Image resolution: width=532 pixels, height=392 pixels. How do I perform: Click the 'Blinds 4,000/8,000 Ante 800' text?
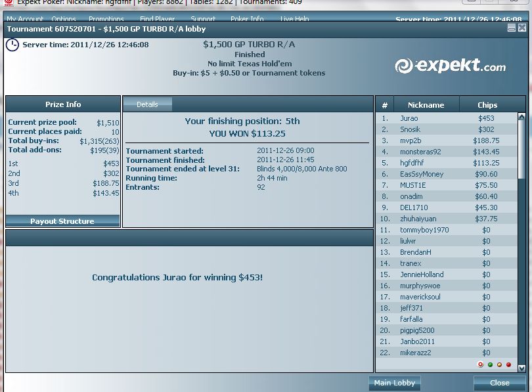coord(302,169)
